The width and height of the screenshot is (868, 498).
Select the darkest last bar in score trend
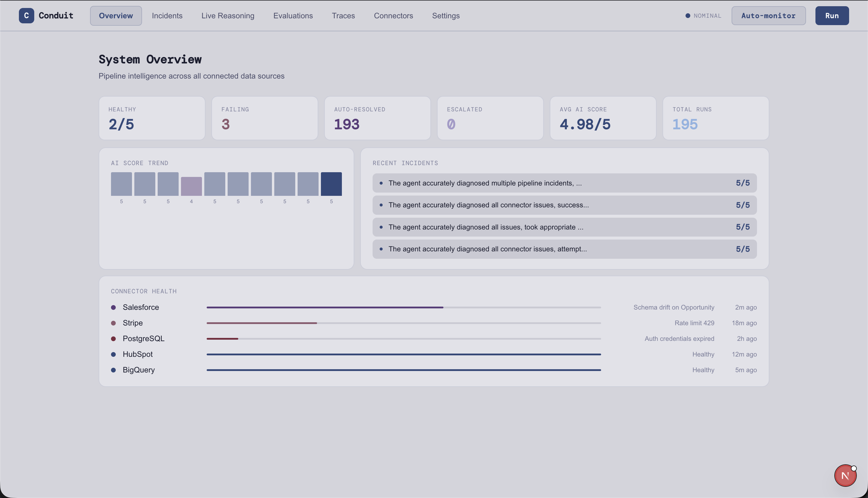tap(331, 184)
